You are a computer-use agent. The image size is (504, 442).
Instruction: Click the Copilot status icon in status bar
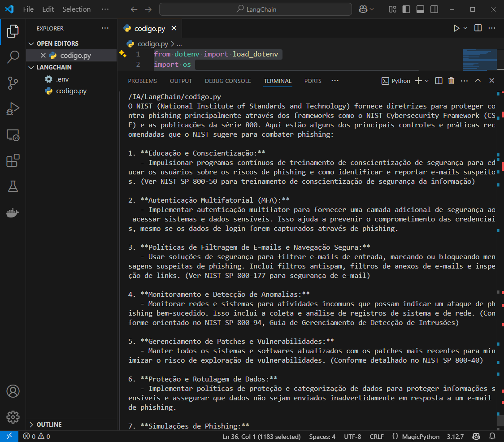click(476, 436)
